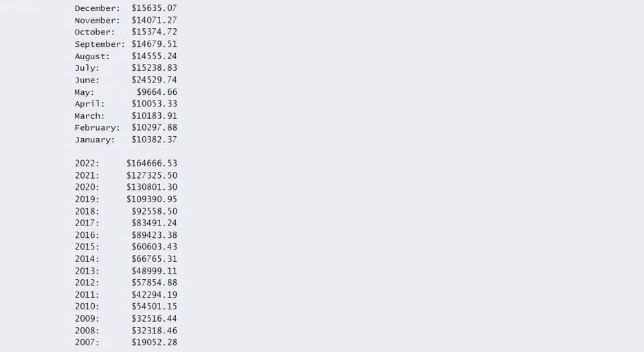Select the January row label
The height and width of the screenshot is (352, 644).
tap(95, 140)
